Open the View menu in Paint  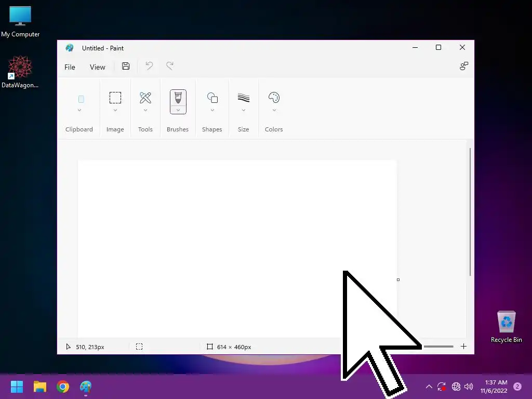(97, 67)
